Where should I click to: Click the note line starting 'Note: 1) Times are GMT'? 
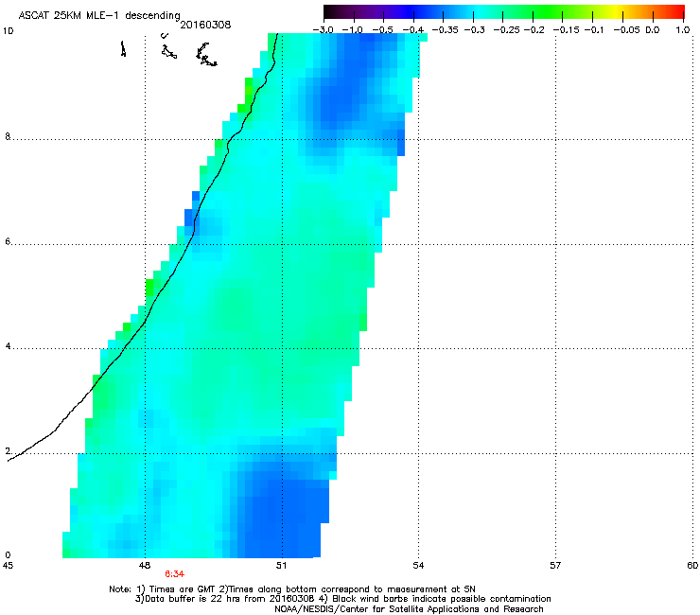click(292, 589)
